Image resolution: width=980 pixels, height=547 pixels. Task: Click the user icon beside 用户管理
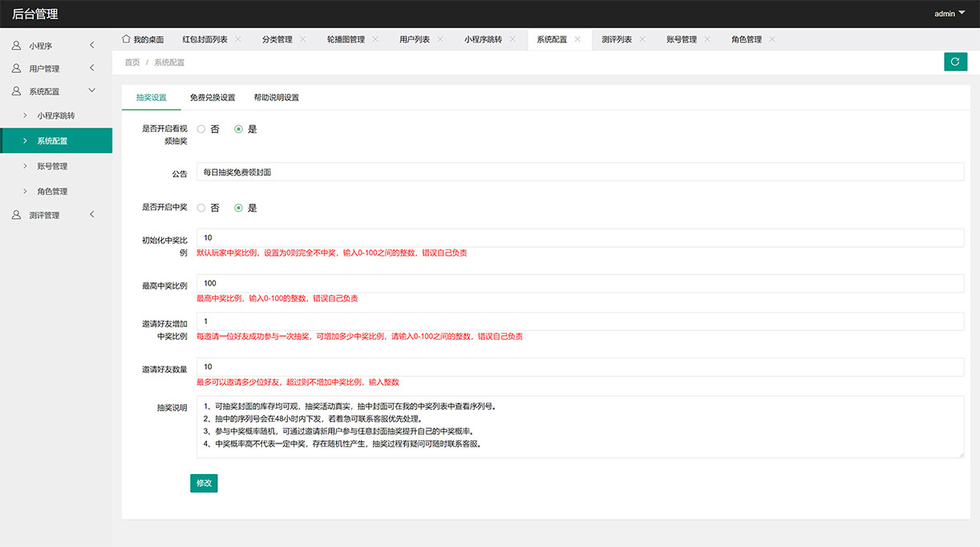[x=16, y=68]
